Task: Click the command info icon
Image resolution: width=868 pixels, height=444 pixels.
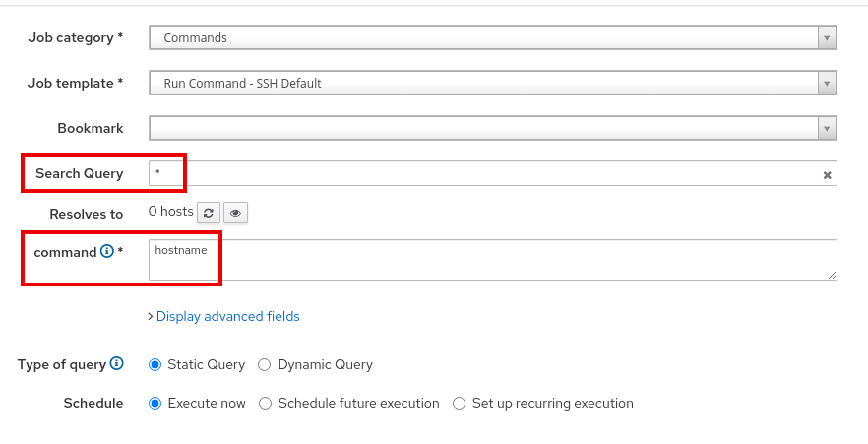Action: tap(107, 252)
